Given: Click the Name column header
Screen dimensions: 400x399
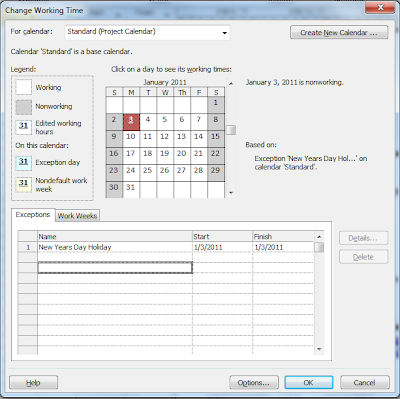Looking at the screenshot, I should 115,236.
